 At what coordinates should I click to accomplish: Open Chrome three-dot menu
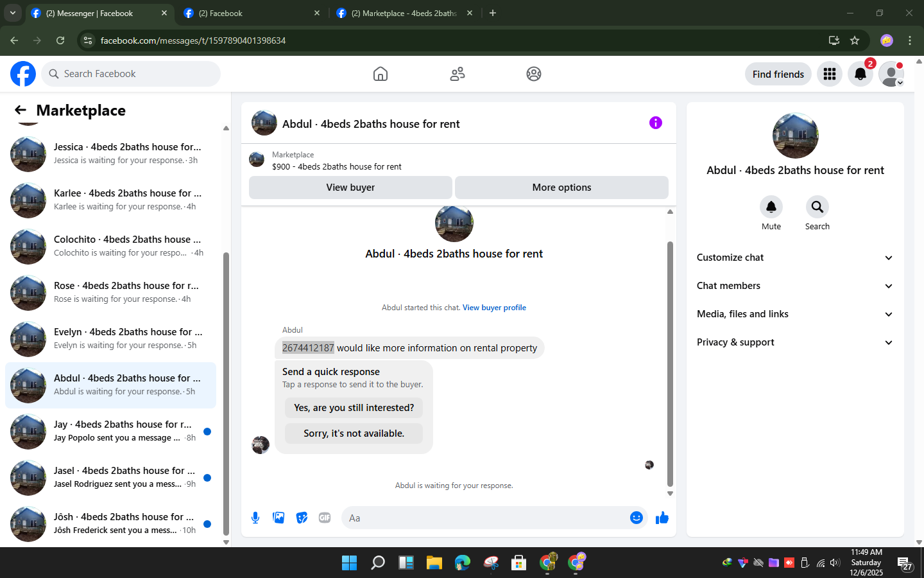pyautogui.click(x=910, y=40)
